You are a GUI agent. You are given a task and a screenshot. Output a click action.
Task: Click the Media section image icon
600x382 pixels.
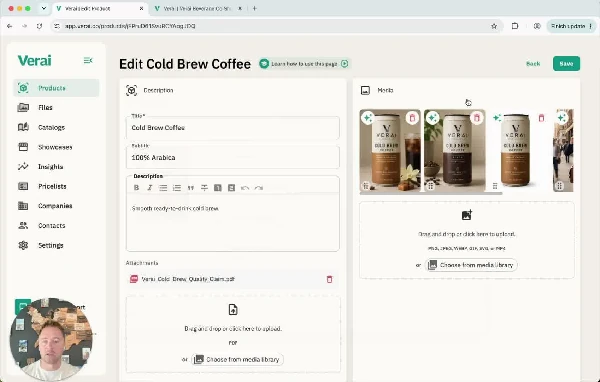coord(365,90)
